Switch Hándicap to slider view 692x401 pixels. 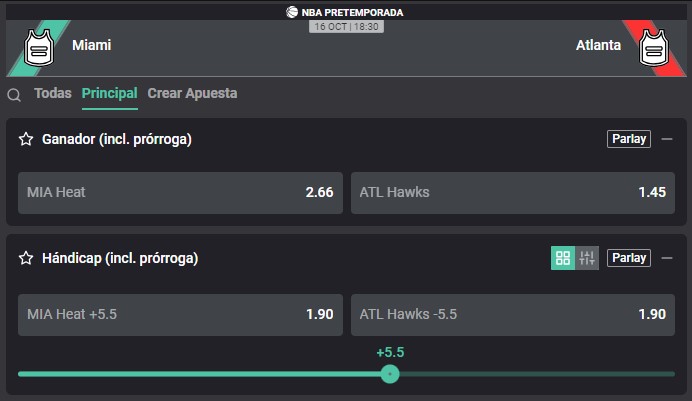(x=587, y=258)
